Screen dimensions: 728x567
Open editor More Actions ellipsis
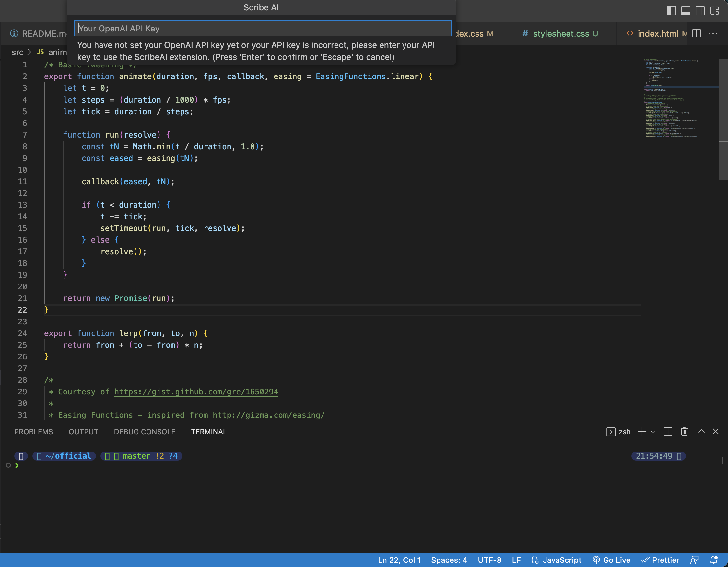tap(713, 33)
